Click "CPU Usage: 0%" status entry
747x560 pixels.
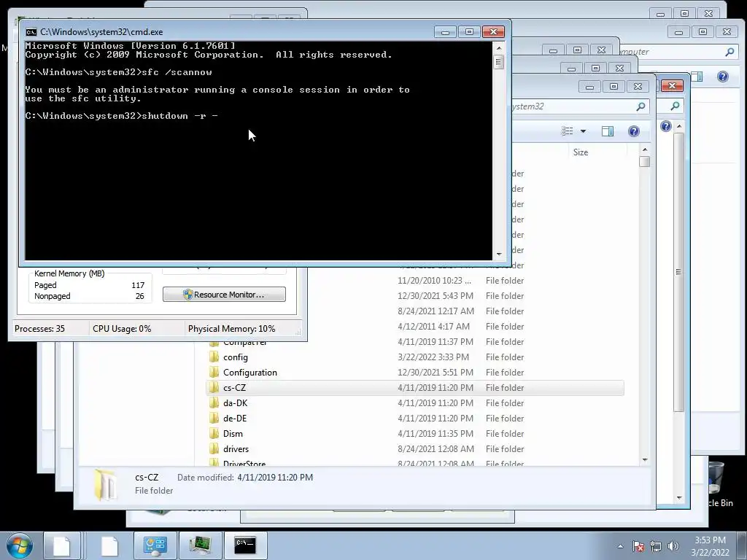pos(122,329)
